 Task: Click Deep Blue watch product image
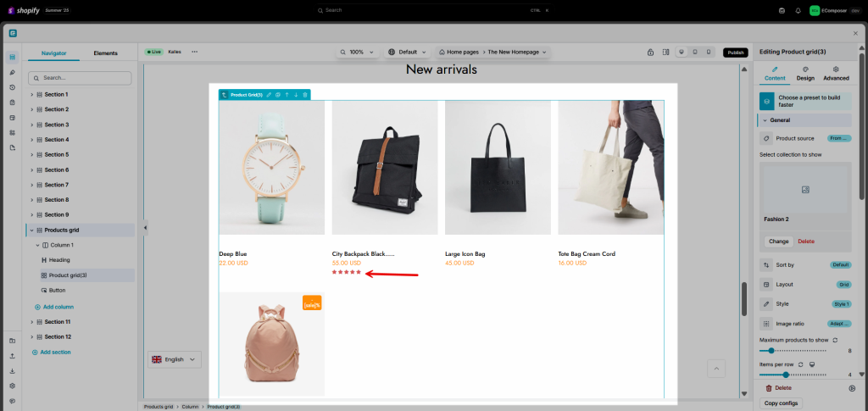(272, 168)
